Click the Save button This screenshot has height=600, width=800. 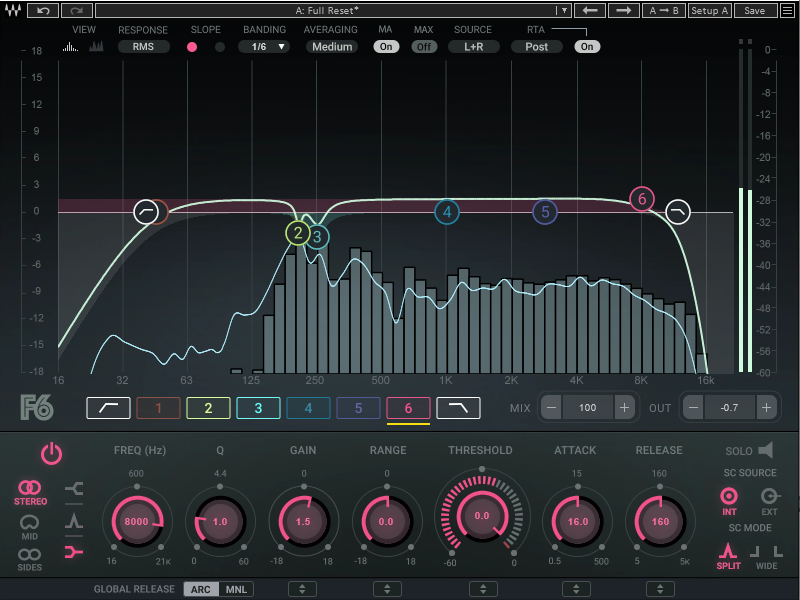coord(754,10)
